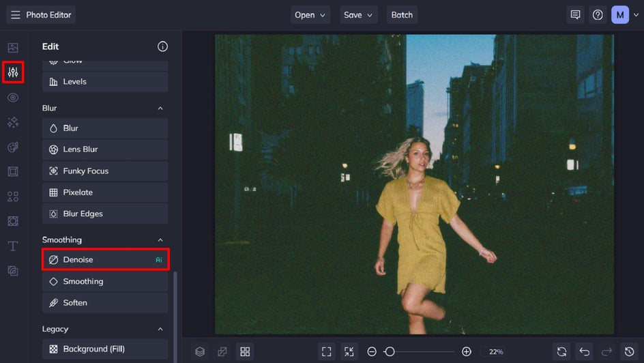Click the zoom slider handle
The image size is (644, 363).
(390, 351)
